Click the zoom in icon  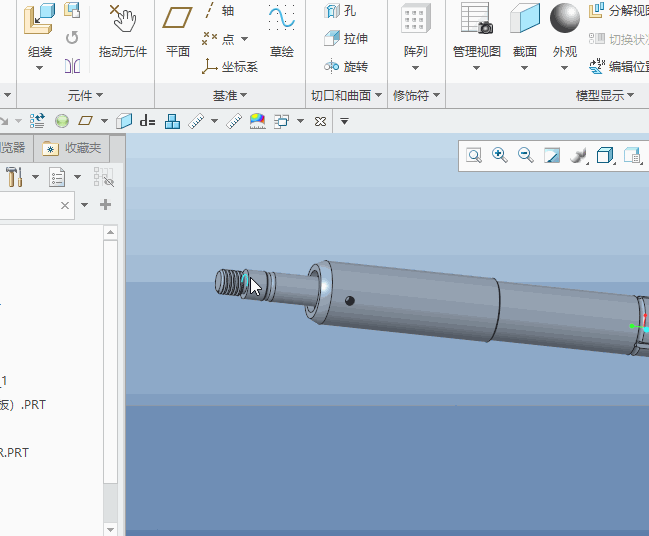tap(500, 156)
